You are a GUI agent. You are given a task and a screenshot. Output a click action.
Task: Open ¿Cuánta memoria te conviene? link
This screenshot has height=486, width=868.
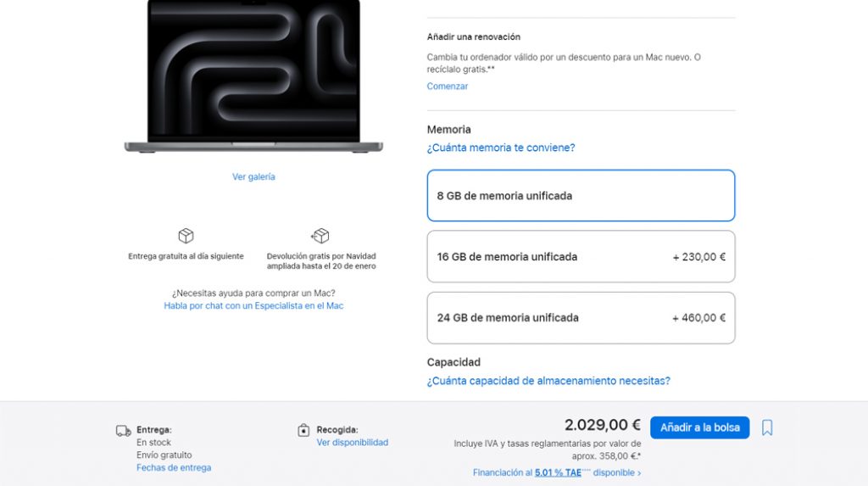[x=500, y=148]
